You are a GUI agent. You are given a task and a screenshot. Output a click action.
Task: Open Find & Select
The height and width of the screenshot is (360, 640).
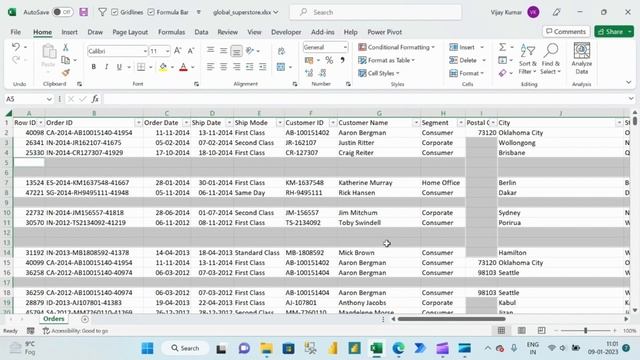click(x=551, y=59)
